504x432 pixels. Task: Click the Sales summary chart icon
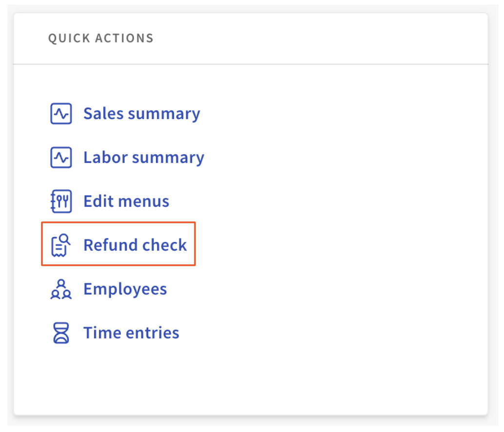(x=61, y=114)
